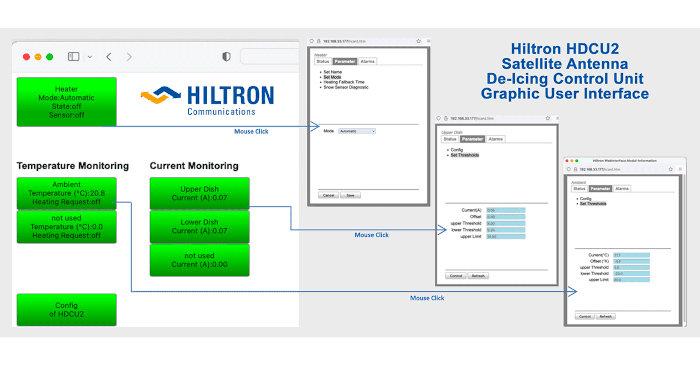Click Offset (°K) field in Ambient window
Screen dimensions: 700x365
[631, 261]
